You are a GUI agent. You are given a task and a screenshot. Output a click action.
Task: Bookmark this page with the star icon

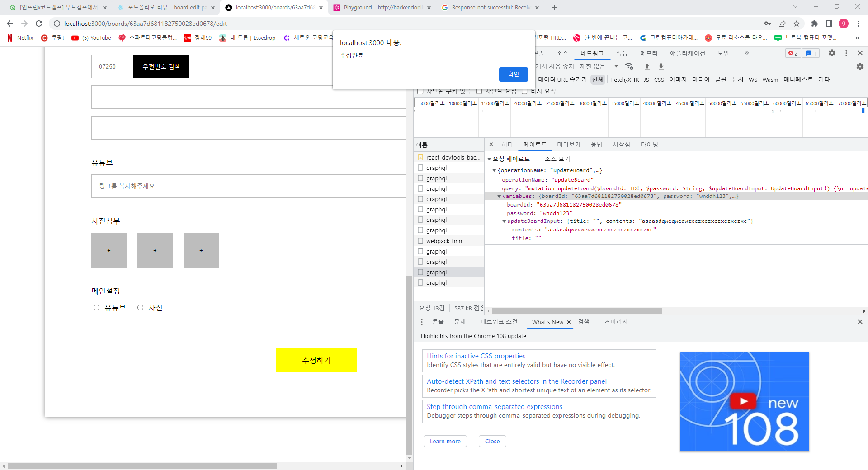(797, 23)
